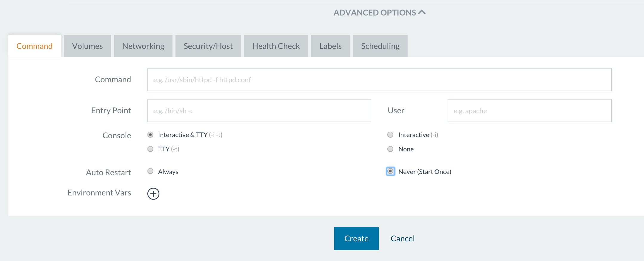
Task: Select the TTY (-t) console option
Action: [150, 149]
